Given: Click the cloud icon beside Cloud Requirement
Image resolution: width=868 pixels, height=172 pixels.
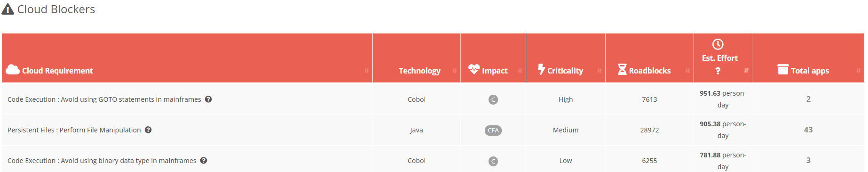Looking at the screenshot, I should [13, 70].
